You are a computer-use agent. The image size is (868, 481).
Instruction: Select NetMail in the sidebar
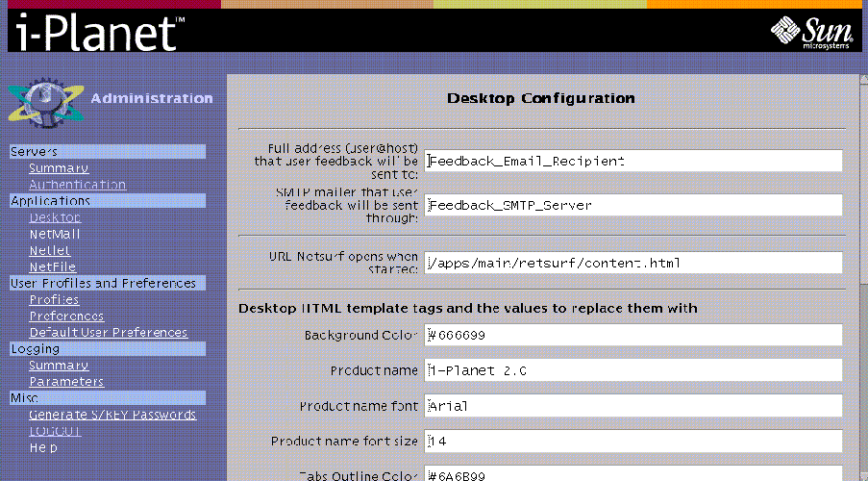point(55,234)
